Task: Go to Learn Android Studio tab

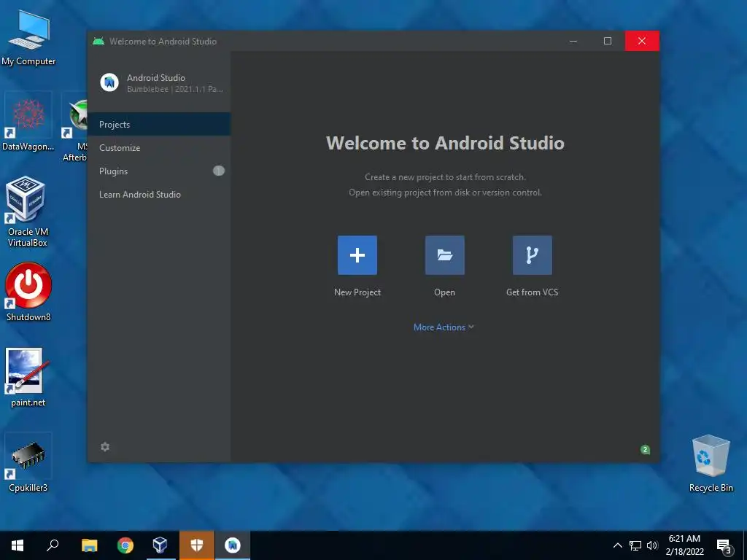Action: tap(159, 194)
